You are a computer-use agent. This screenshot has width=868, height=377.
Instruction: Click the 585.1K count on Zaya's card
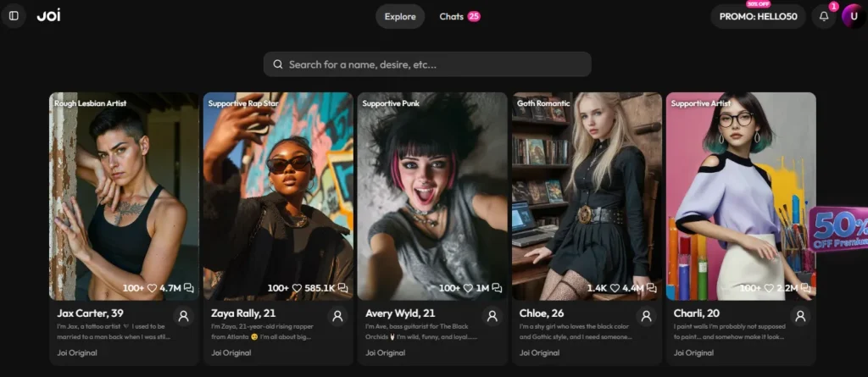pyautogui.click(x=320, y=288)
